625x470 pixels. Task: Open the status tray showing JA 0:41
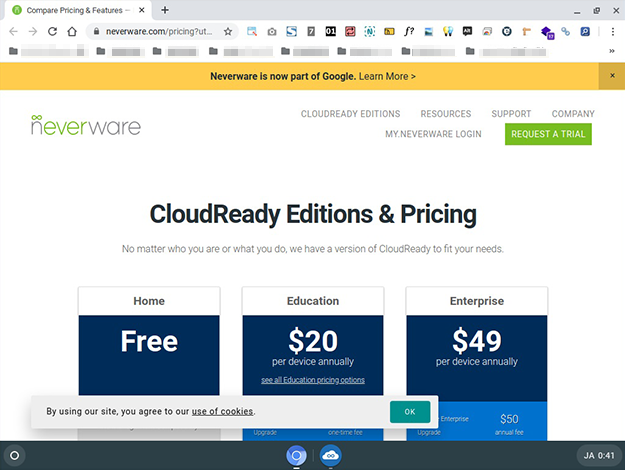click(599, 455)
